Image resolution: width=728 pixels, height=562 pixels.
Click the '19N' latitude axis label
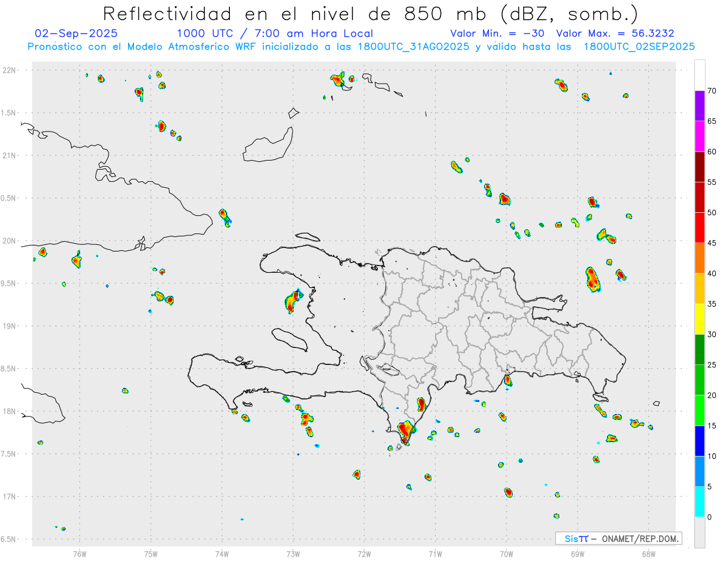[10, 326]
